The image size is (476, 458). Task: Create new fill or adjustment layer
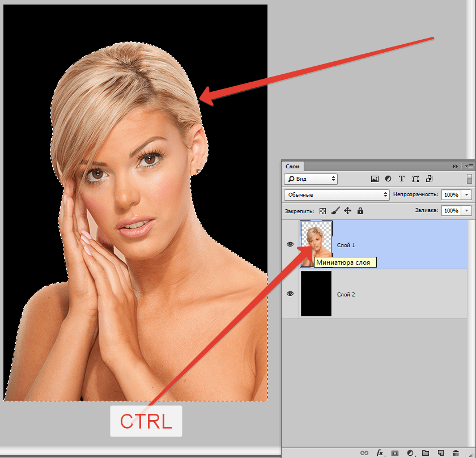(x=410, y=453)
